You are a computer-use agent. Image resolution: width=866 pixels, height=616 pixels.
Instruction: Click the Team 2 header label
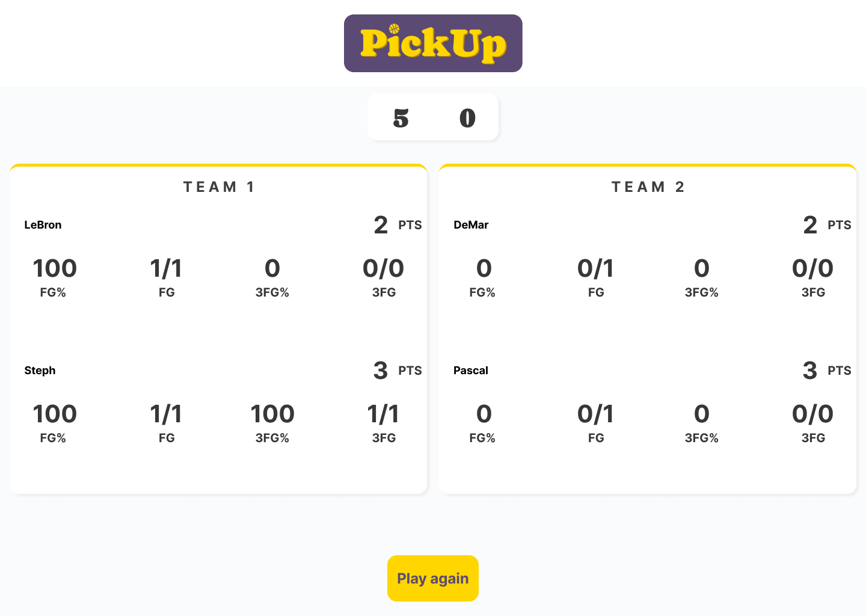[648, 186]
